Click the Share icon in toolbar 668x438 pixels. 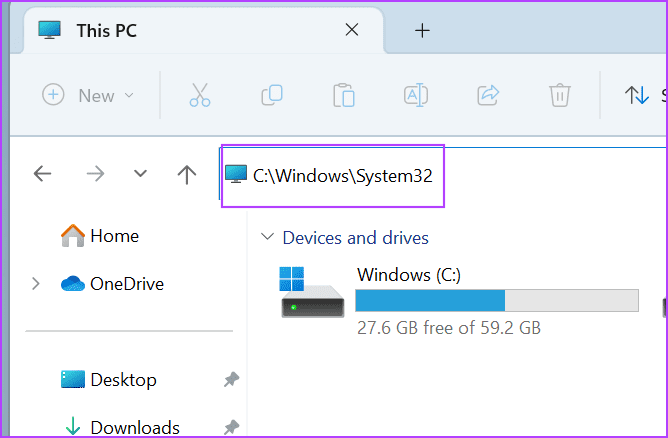(488, 95)
